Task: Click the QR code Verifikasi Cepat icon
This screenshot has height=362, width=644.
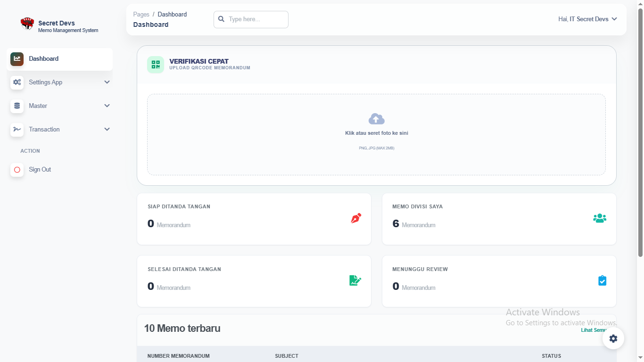Action: [156, 65]
